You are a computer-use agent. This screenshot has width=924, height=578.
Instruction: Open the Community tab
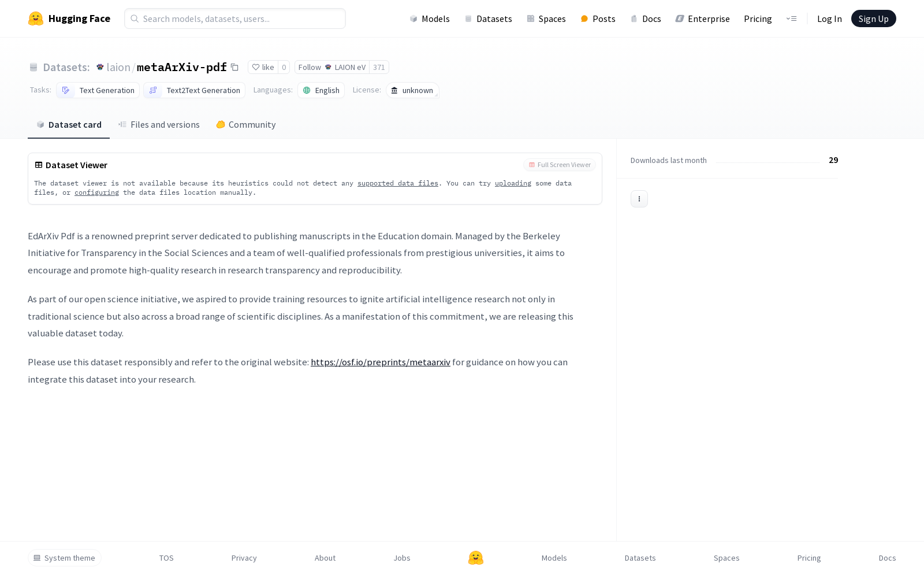[x=246, y=125]
